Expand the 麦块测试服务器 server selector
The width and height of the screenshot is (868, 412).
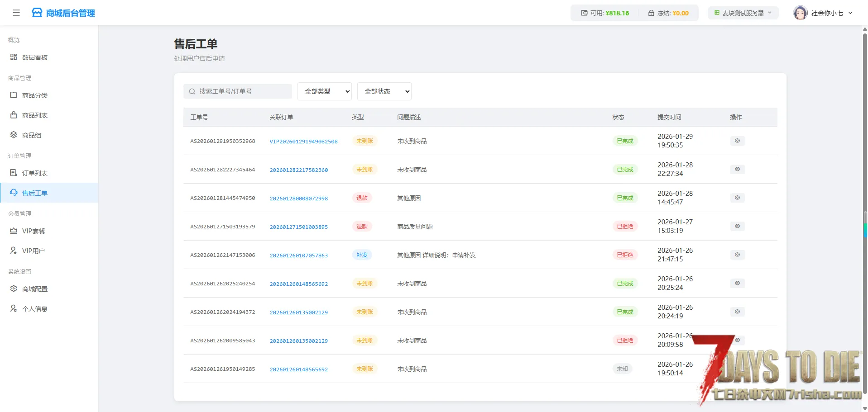click(743, 13)
